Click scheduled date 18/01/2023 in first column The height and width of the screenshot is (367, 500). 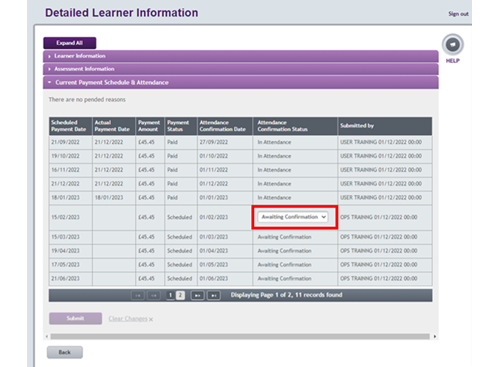point(65,198)
